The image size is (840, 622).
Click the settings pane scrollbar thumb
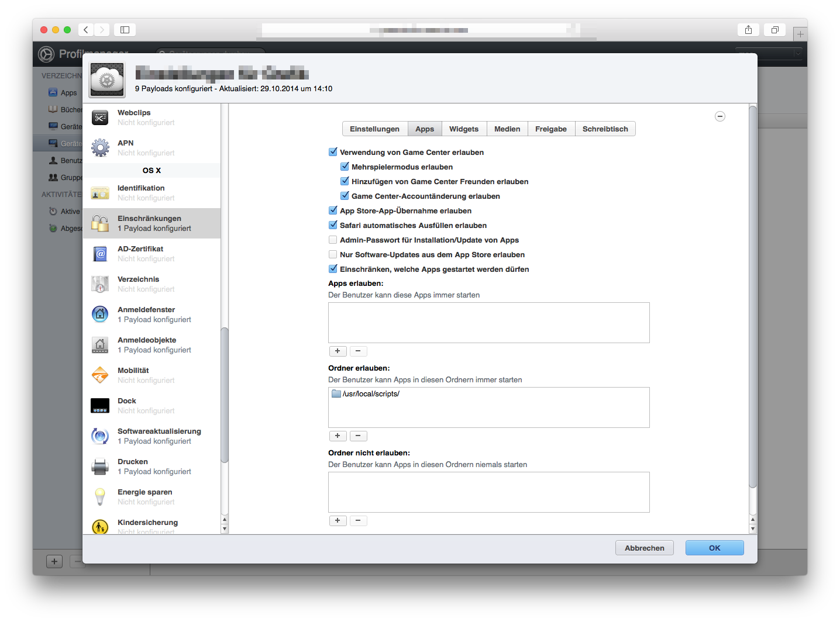click(x=753, y=296)
